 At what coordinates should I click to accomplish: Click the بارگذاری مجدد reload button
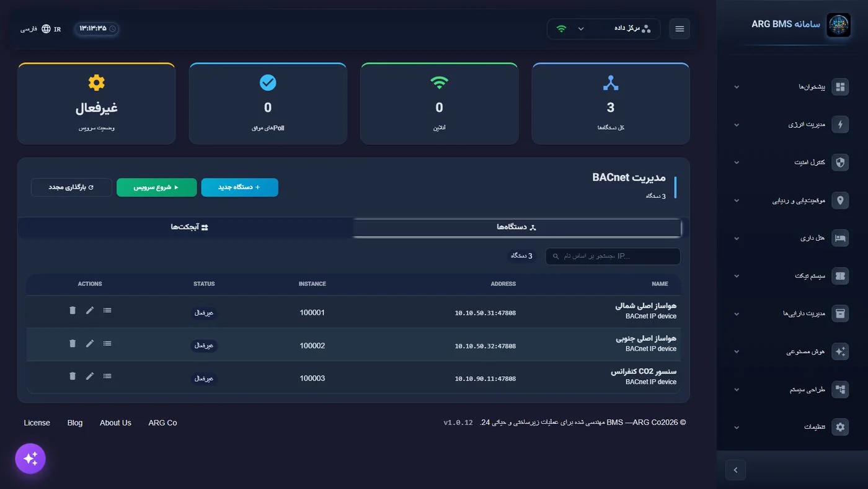click(x=71, y=187)
